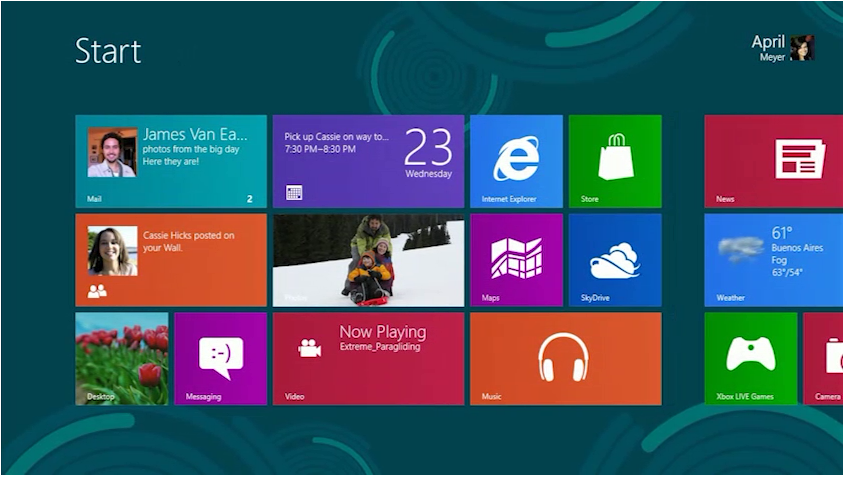
Task: Open the Weather tile for Buenos Aires
Action: pyautogui.click(x=774, y=259)
